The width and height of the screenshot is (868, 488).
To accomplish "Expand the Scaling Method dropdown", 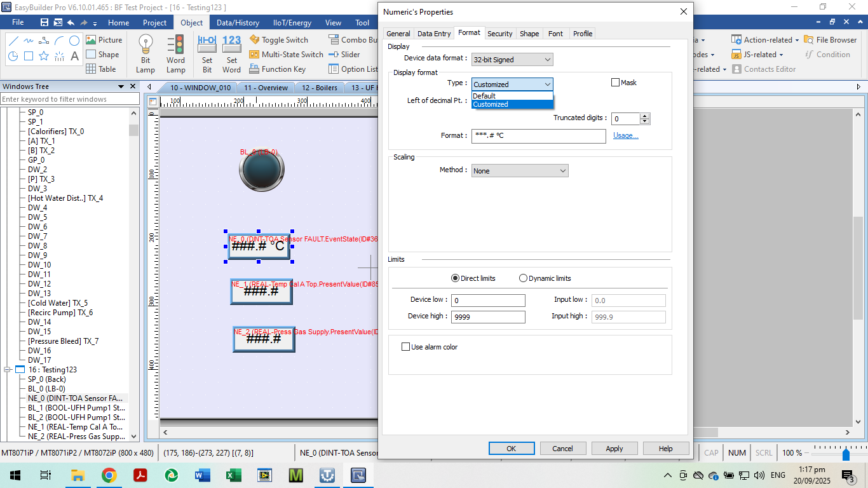I will click(520, 171).
